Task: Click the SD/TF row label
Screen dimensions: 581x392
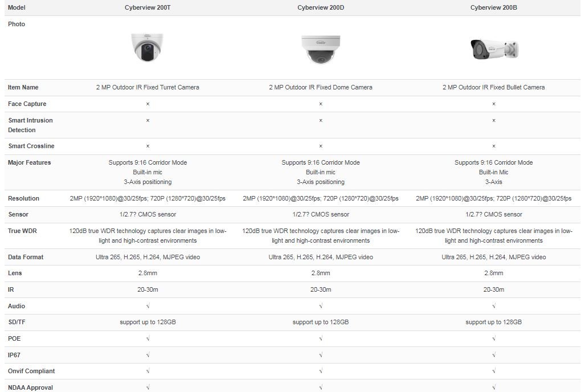Action: [18, 322]
